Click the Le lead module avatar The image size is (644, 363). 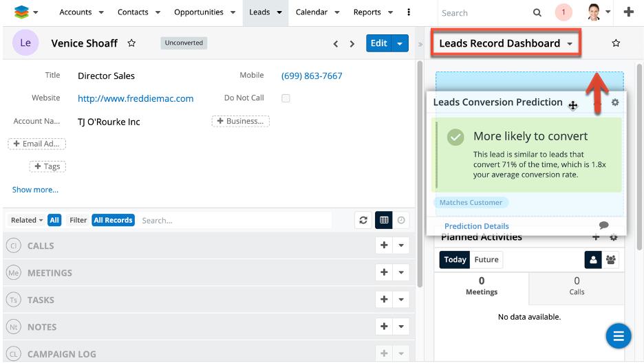25,43
